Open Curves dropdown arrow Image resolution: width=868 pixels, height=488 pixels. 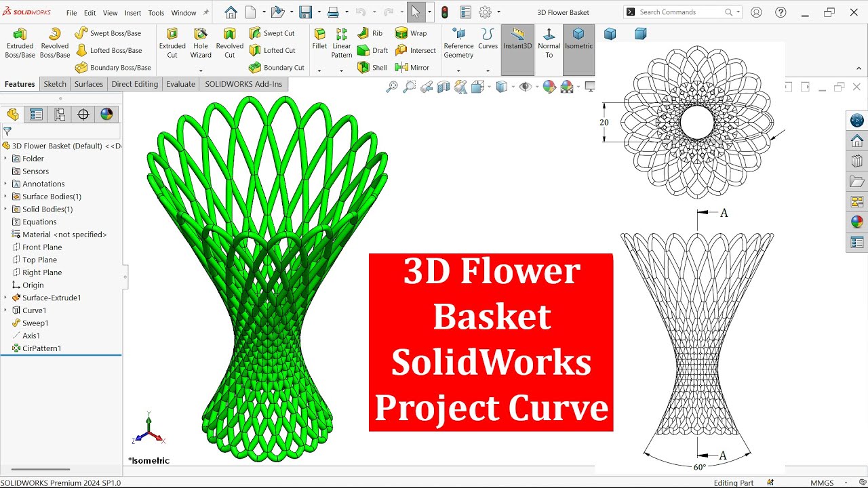tap(488, 70)
